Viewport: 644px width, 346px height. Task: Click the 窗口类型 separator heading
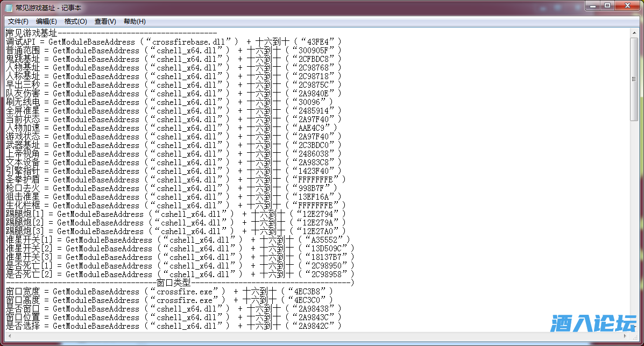174,283
